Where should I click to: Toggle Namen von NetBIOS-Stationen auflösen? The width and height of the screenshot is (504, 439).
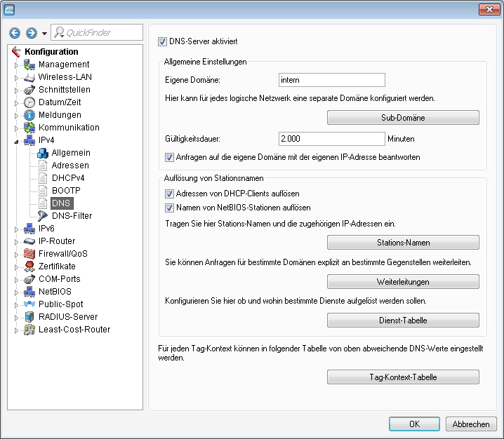coord(169,208)
